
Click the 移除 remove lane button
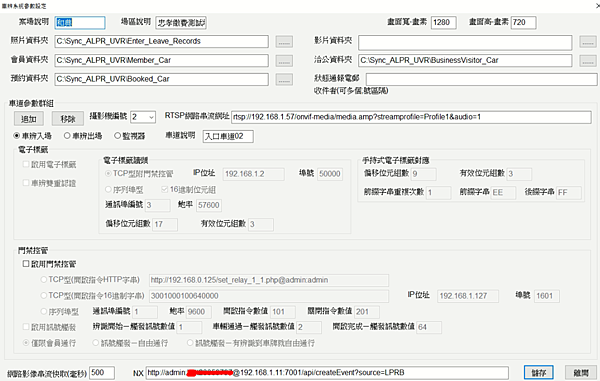click(x=68, y=119)
